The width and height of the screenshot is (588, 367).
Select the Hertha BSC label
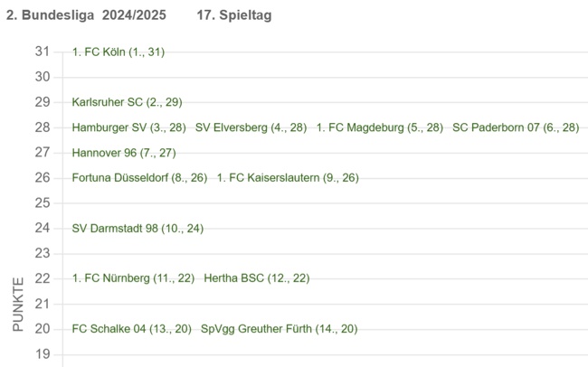pos(257,278)
